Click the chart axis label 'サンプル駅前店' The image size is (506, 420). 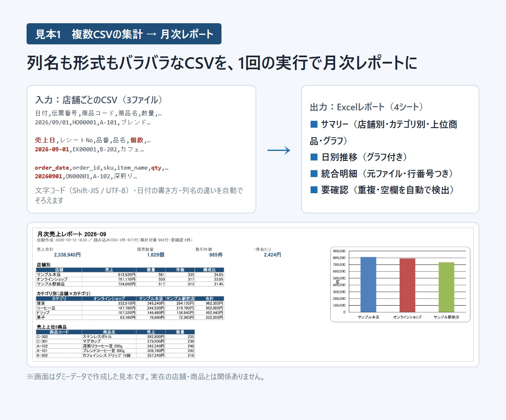click(446, 317)
